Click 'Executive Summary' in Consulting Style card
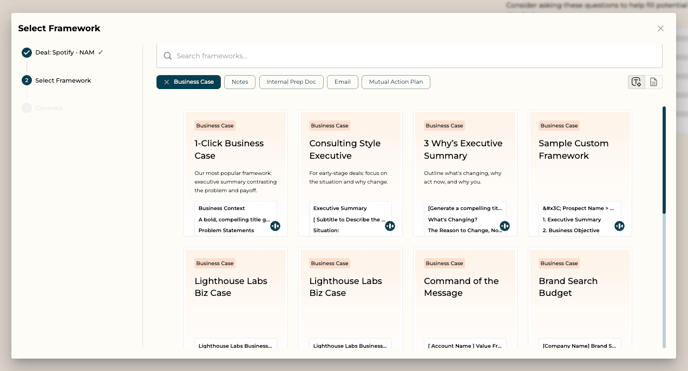688x371 pixels. (x=340, y=208)
